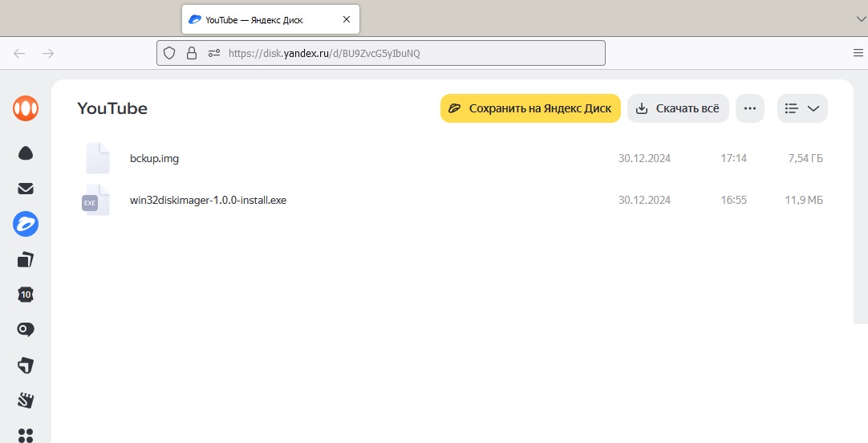Select win32diskimager-1.0.0-install.exe file
868x443 pixels.
(208, 200)
